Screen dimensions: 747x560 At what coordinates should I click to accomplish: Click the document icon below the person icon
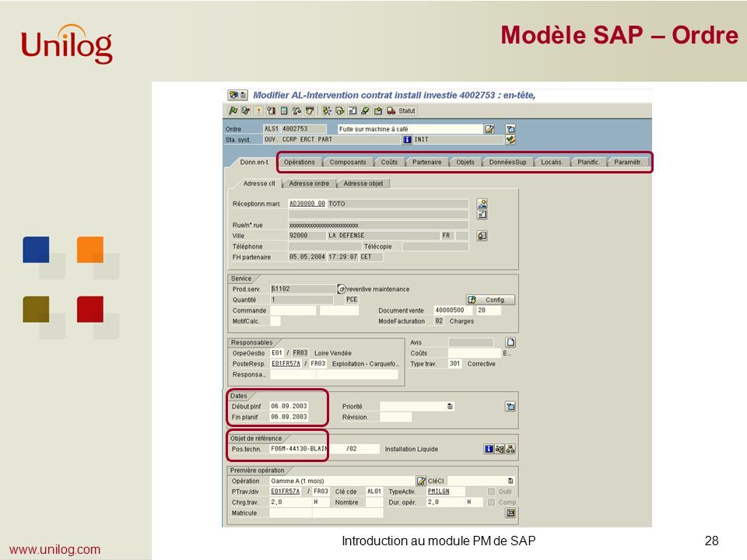pyautogui.click(x=482, y=215)
